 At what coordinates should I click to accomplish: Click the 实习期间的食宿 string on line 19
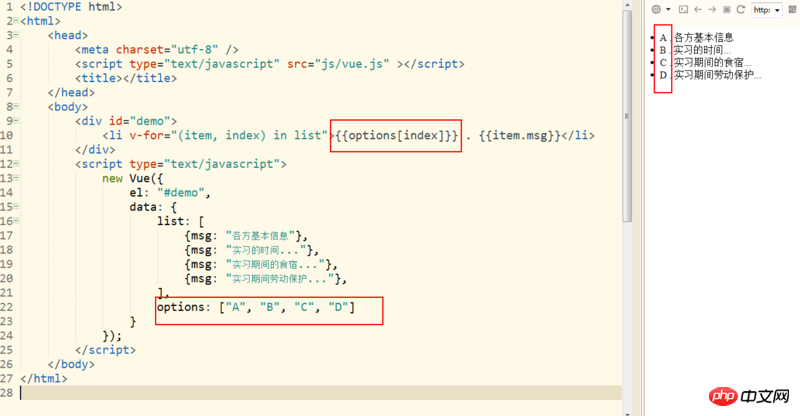(x=275, y=264)
